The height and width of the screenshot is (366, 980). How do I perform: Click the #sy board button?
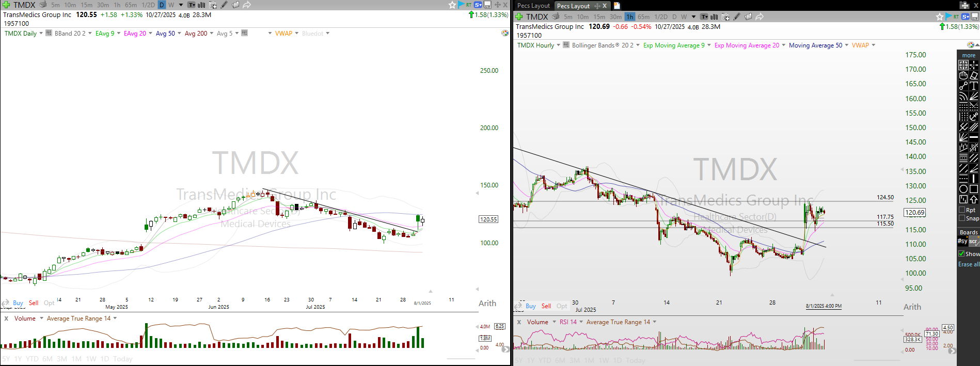962,241
